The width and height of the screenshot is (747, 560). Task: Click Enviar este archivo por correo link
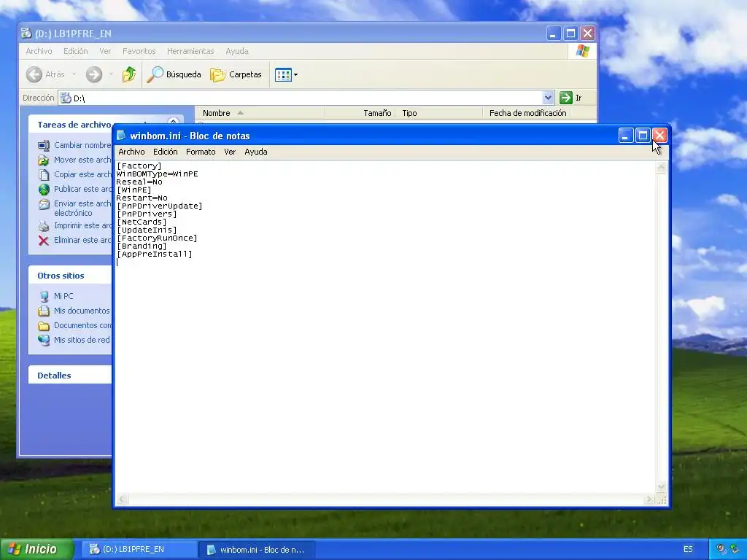point(82,208)
